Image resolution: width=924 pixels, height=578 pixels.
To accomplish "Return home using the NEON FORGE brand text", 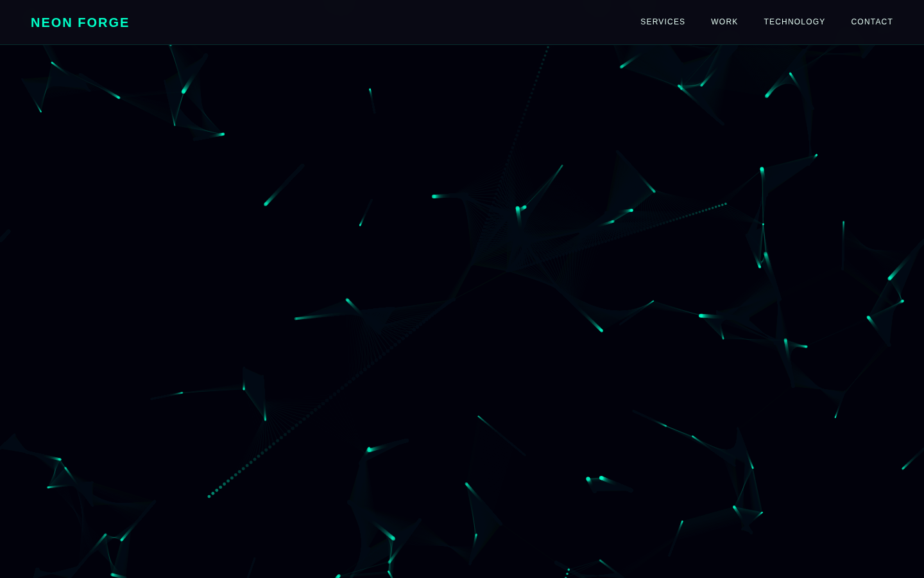I will pyautogui.click(x=80, y=22).
